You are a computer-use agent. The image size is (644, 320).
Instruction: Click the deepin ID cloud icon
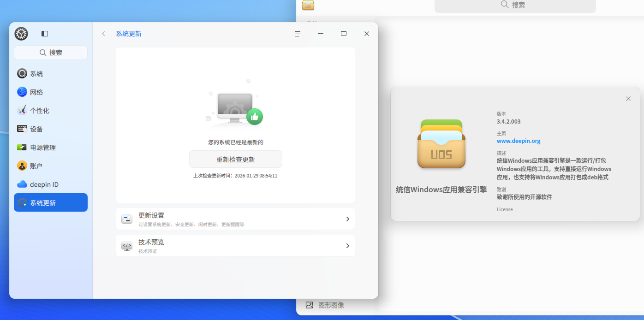(22, 184)
